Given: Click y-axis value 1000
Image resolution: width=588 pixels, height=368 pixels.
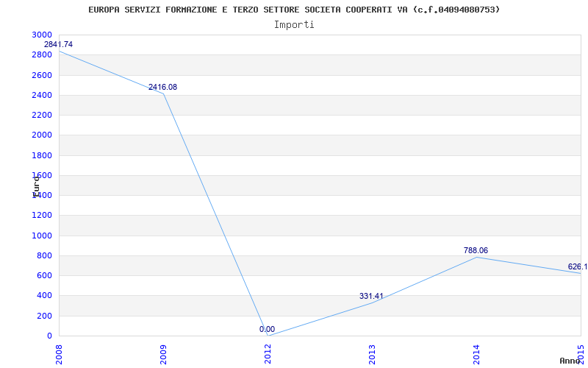Looking at the screenshot, I should [43, 236].
